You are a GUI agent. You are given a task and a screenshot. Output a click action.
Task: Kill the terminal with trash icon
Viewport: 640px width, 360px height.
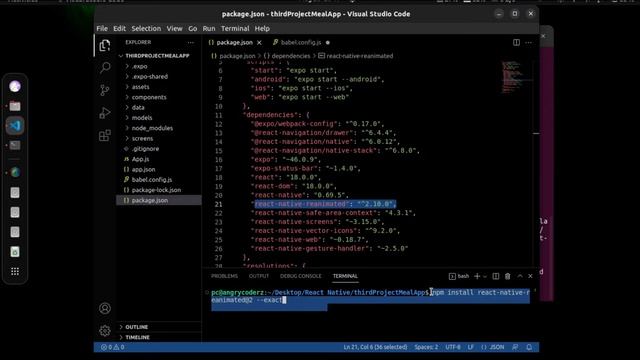click(x=507, y=276)
